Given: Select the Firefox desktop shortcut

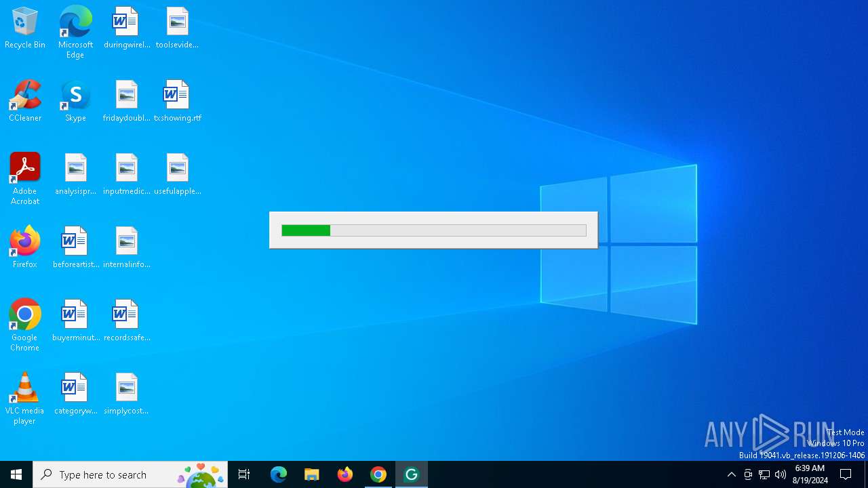Looking at the screenshot, I should tap(25, 248).
